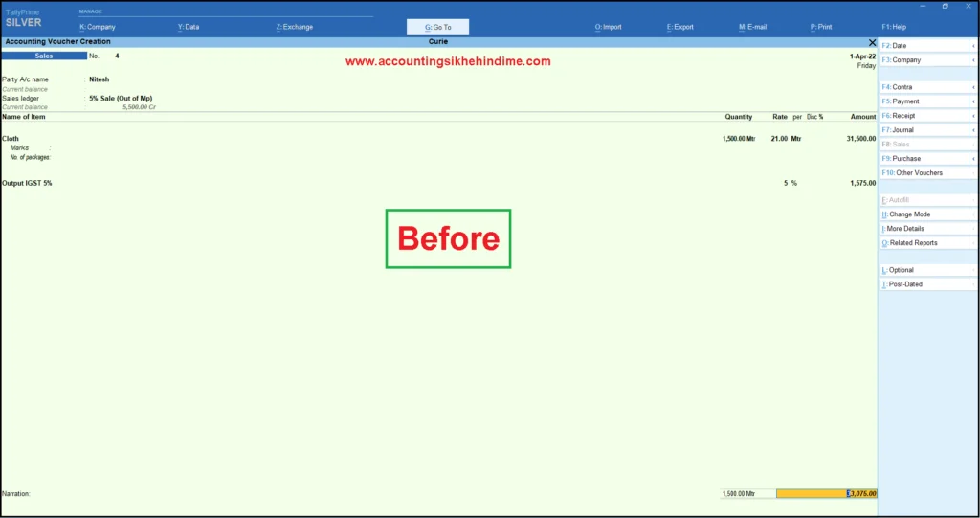Screen dimensions: 980x518
Task: Switch to F9: Purchase voucher
Action: pos(924,158)
